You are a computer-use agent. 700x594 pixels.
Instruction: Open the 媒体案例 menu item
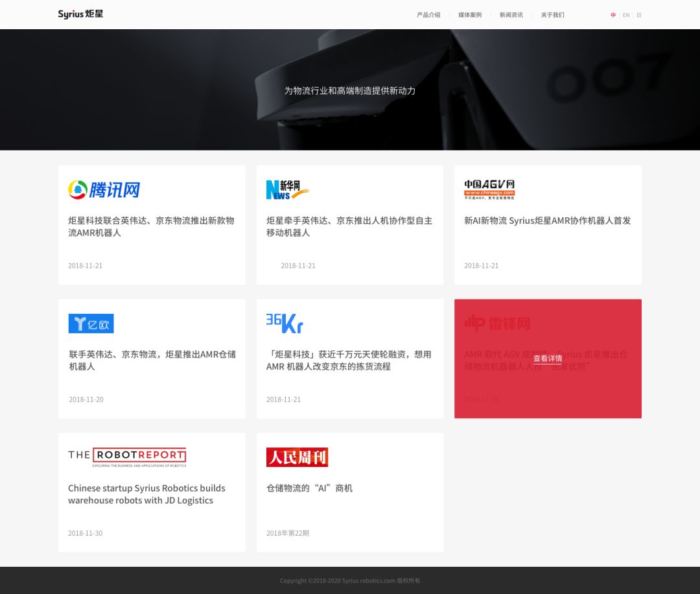(x=470, y=15)
